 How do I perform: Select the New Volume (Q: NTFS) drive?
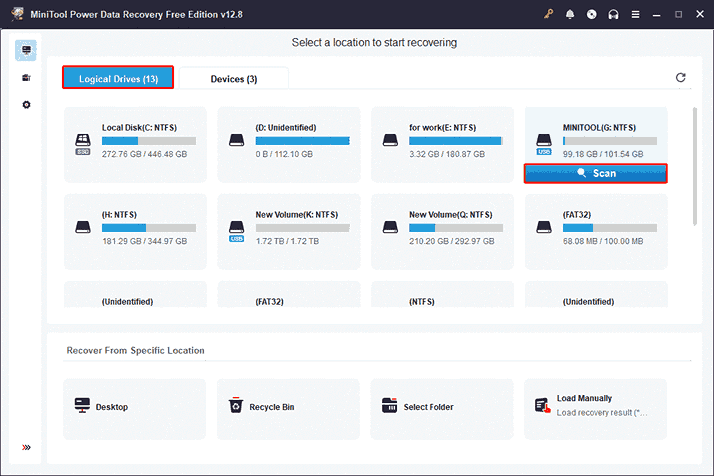pos(443,231)
